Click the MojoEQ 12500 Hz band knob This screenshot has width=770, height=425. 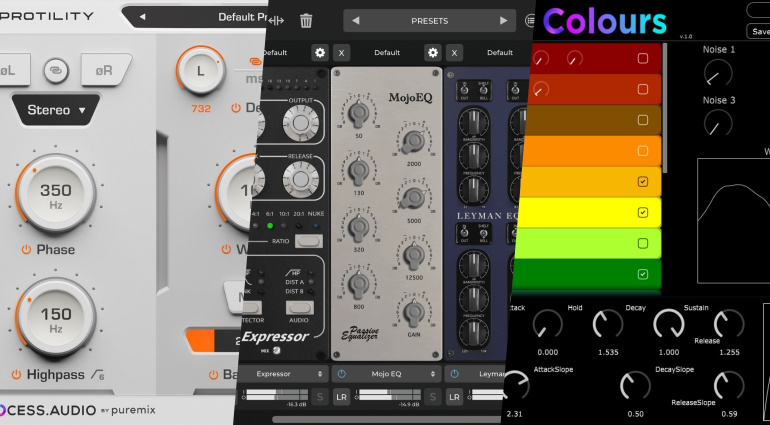coord(414,255)
